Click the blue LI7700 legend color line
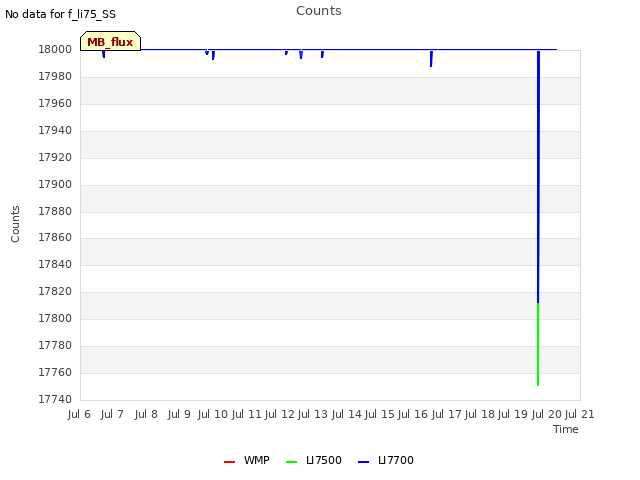The width and height of the screenshot is (640, 480). [363, 462]
